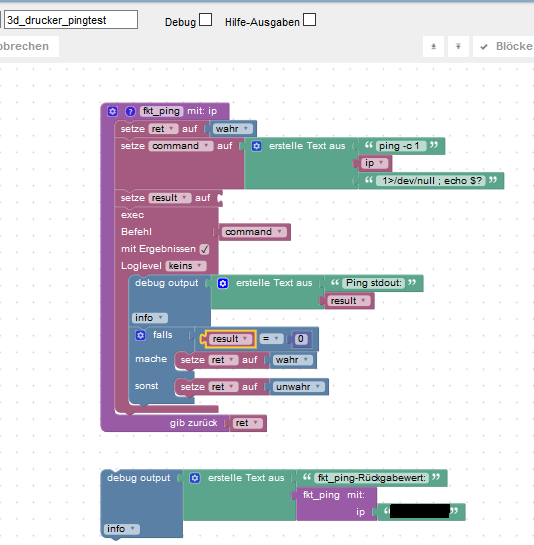Viewport: 534px width, 545px height.
Task: Select the 'Befehl' label in the exec block
Action: point(136,232)
